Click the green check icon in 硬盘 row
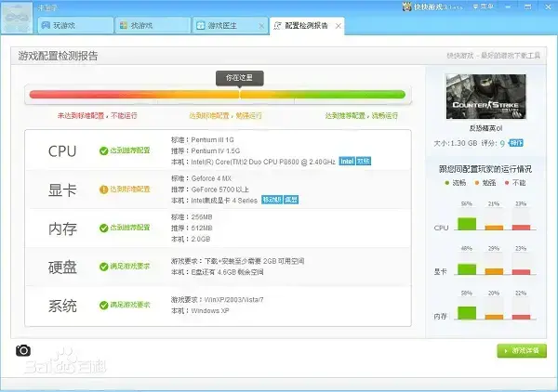 (x=103, y=267)
